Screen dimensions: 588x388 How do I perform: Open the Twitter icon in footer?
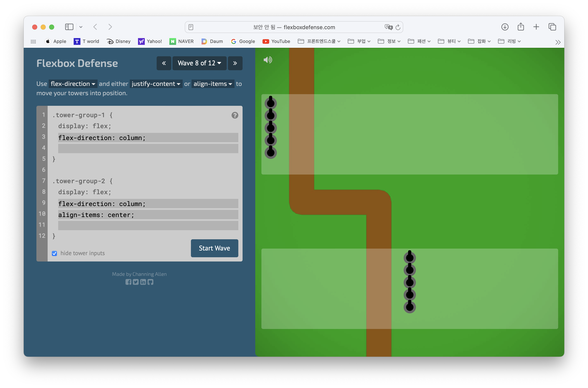136,282
